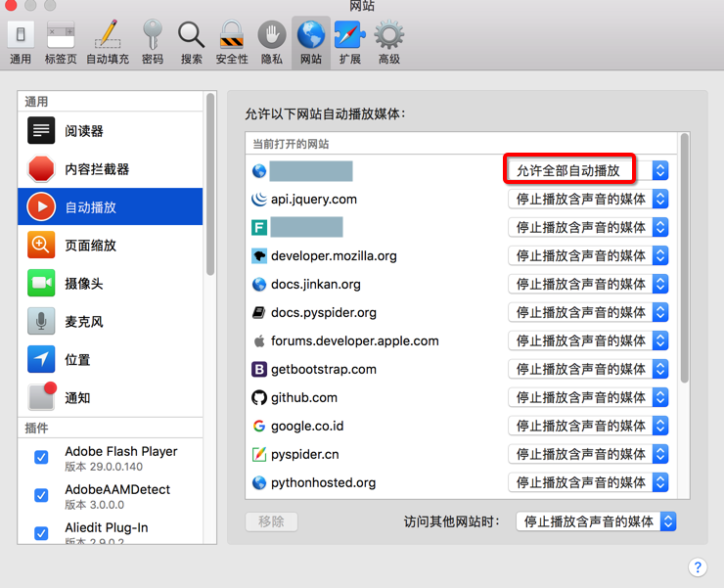Select the pyspider.cn row

tap(462, 454)
